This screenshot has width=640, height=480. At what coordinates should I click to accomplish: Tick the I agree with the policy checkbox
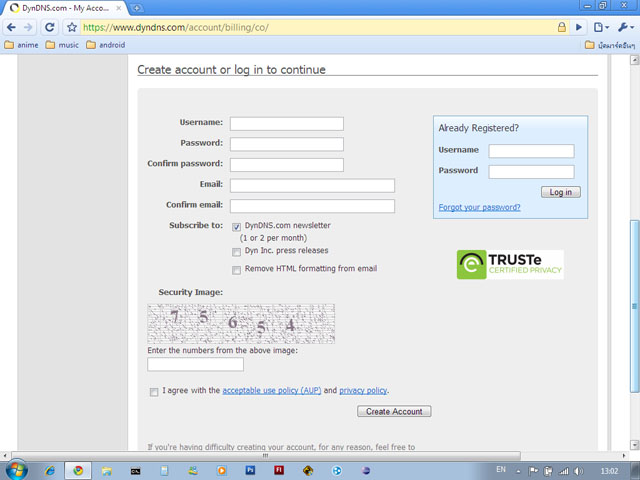154,392
